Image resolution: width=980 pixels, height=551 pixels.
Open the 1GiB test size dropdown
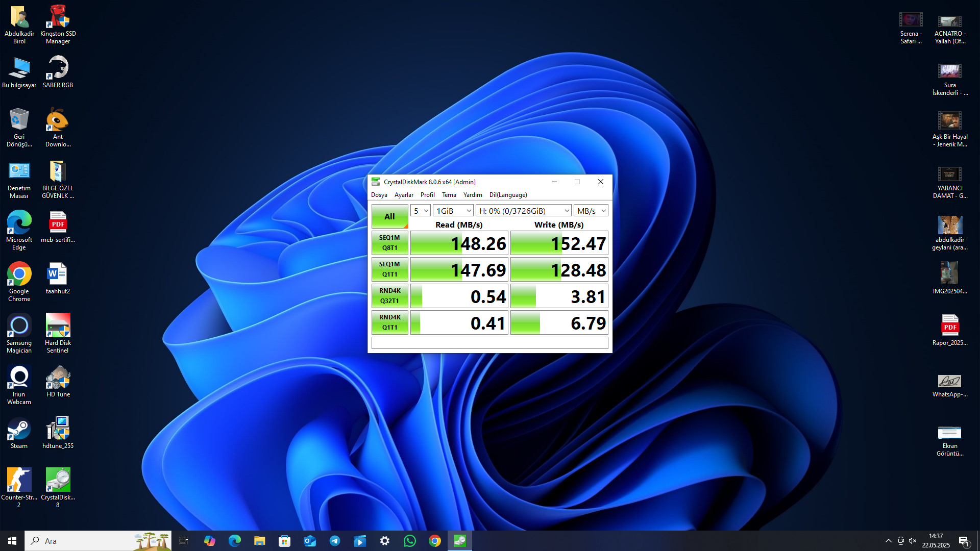point(453,211)
